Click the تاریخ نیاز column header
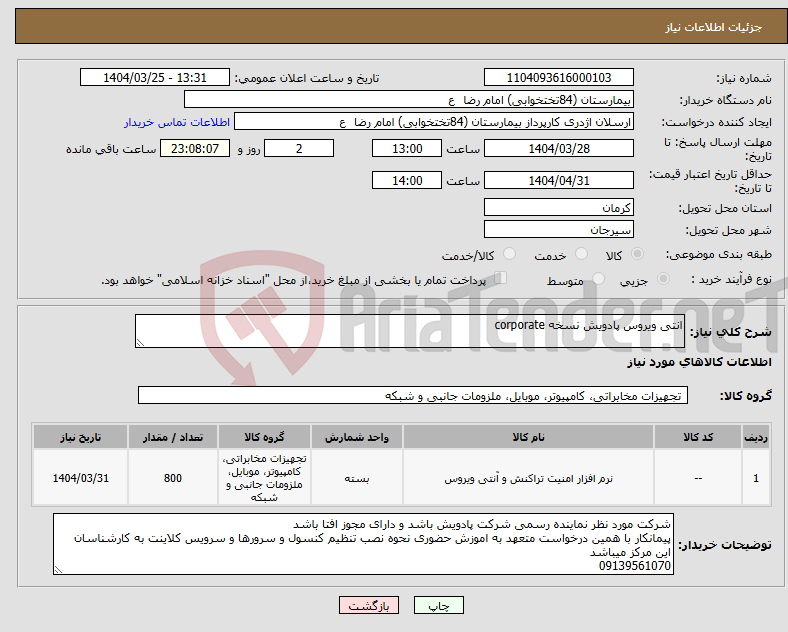The height and width of the screenshot is (632, 788). [80, 437]
